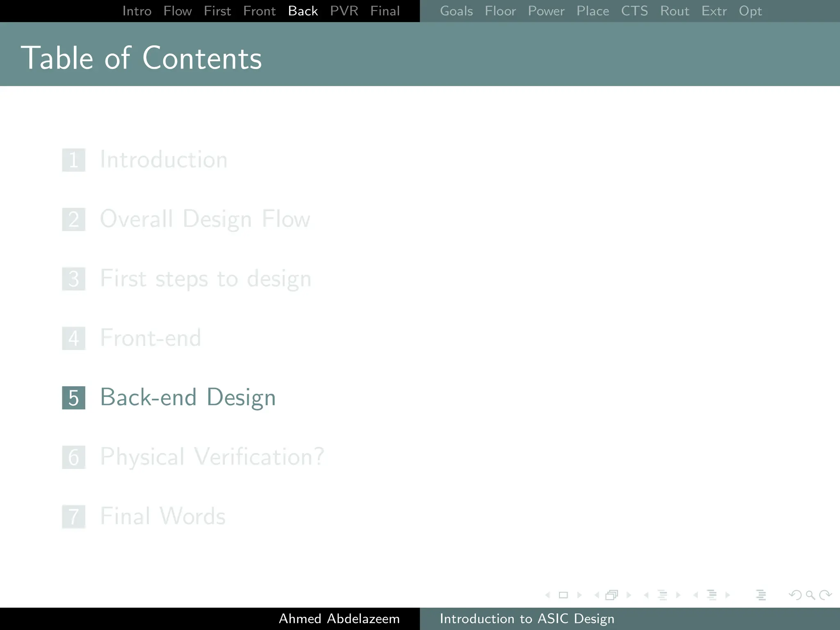Go to previous section arrow
The height and width of the screenshot is (630, 840).
coord(696,595)
